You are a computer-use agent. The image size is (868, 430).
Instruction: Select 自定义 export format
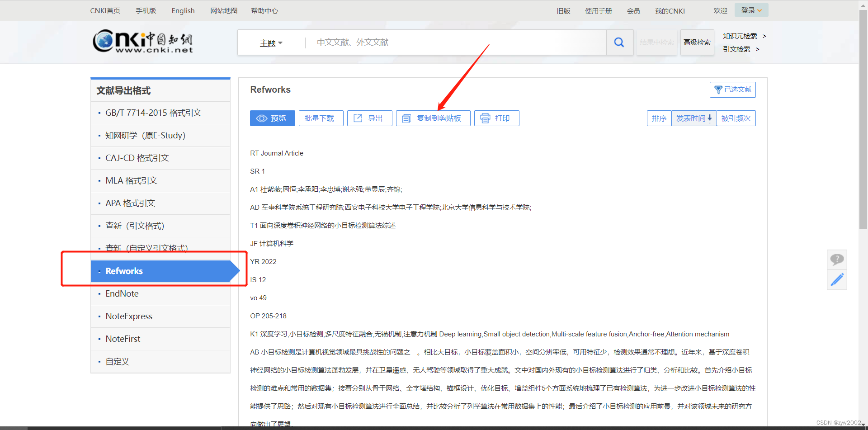160,362
